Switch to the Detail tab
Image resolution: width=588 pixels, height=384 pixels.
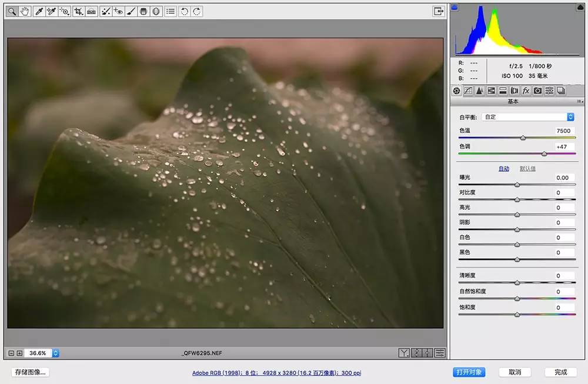click(480, 91)
